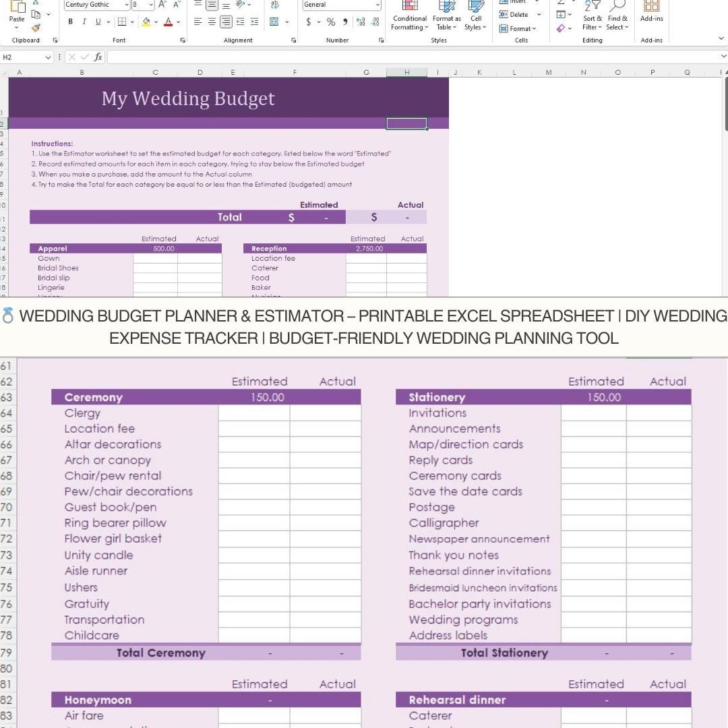Click the Format Painter icon
The height and width of the screenshot is (728, 728).
pyautogui.click(x=35, y=27)
